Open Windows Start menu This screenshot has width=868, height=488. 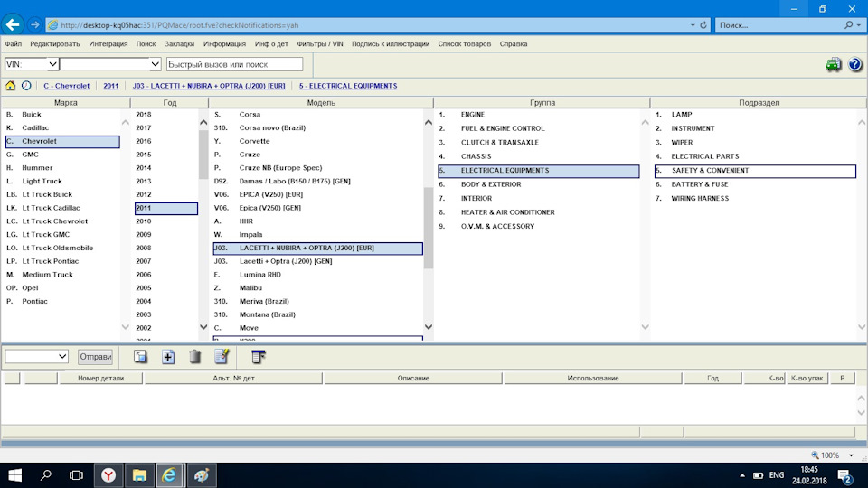click(x=15, y=475)
